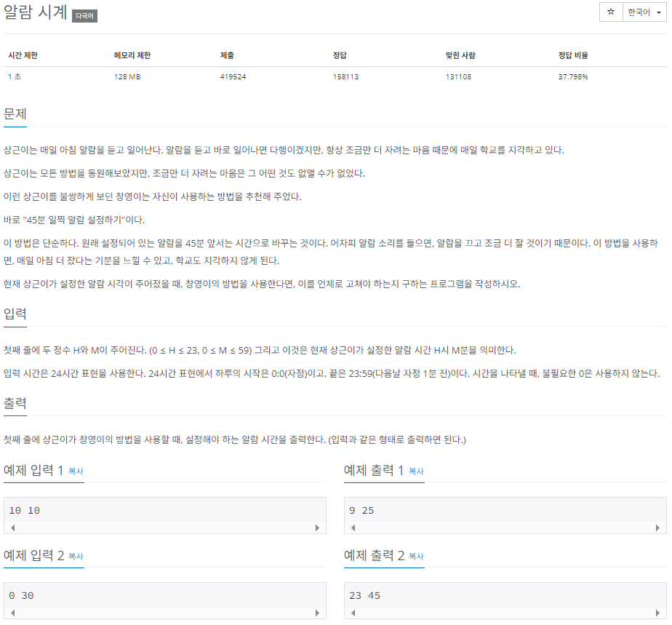Click the time limit value "1 초"

15,76
